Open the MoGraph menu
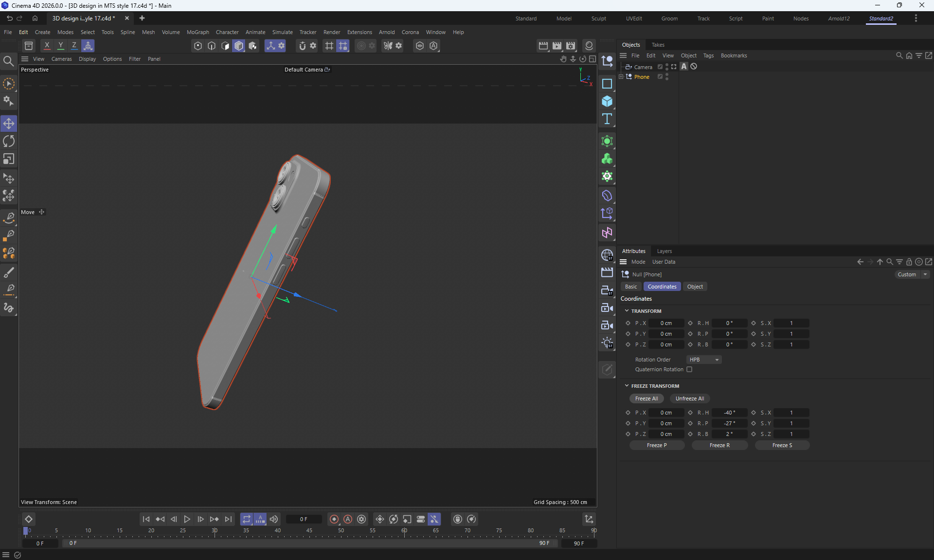 198,32
